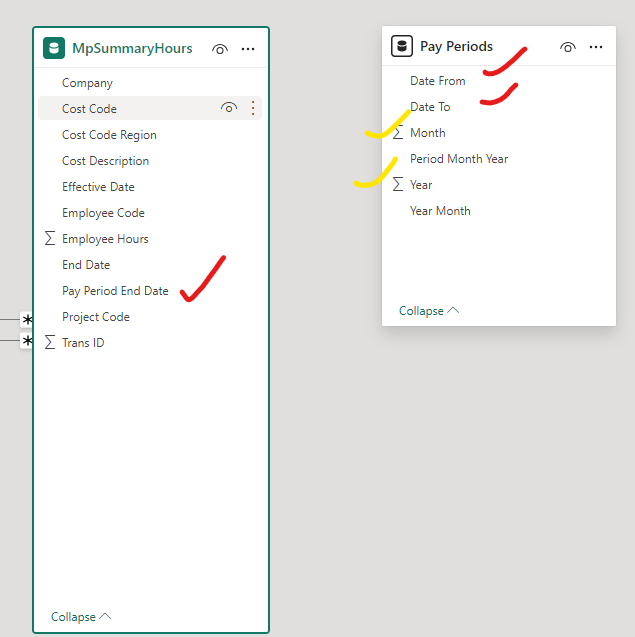Screen dimensions: 635x637
Task: Toggle visibility of MpSummaryHours table
Action: pos(220,49)
